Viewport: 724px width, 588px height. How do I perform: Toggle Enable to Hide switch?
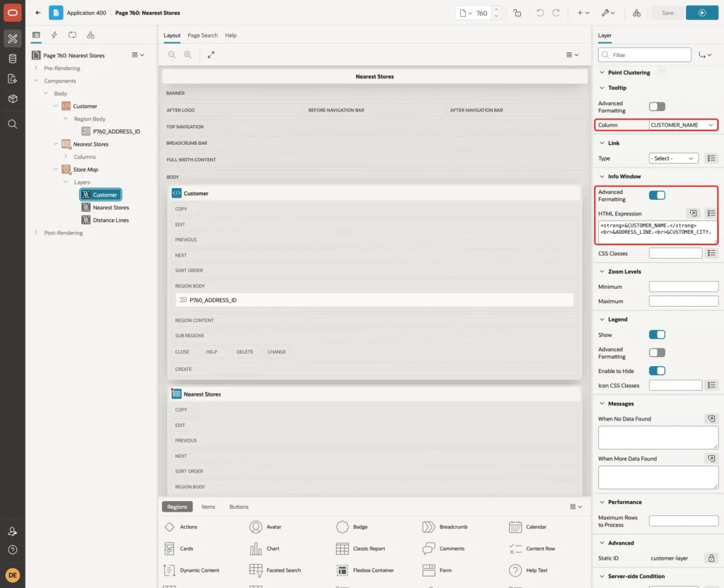[x=657, y=370]
